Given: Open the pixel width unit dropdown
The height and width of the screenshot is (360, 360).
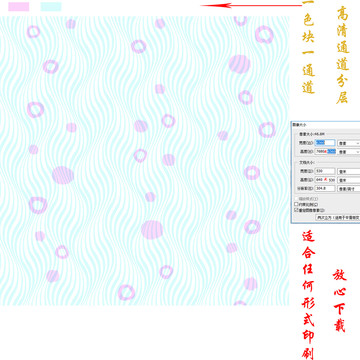Looking at the screenshot, I should tap(349, 143).
